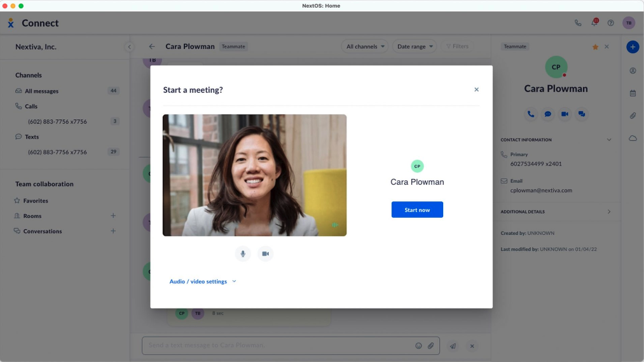This screenshot has height=362, width=644.
Task: Add a new room with plus icon
Action: 113,215
